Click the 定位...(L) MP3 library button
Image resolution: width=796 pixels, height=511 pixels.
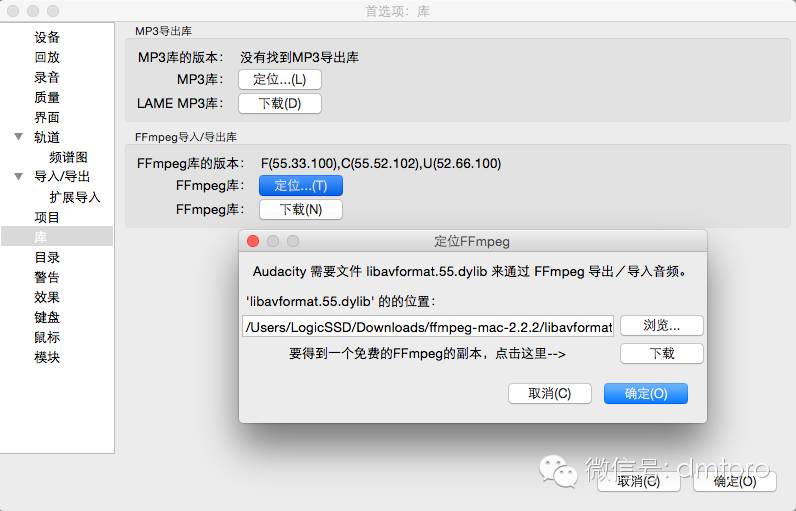tap(280, 80)
